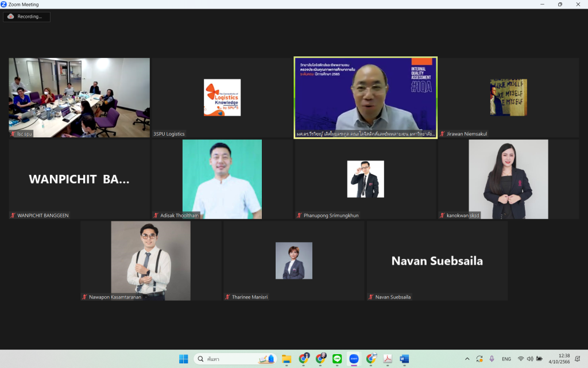Click the Recording... indicator
This screenshot has height=368, width=588.
tap(26, 17)
